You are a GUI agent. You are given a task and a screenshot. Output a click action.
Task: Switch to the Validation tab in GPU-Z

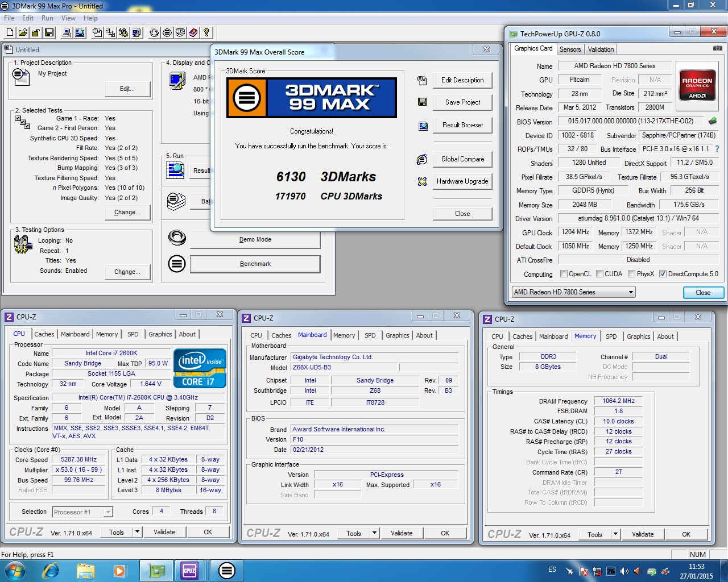(601, 49)
